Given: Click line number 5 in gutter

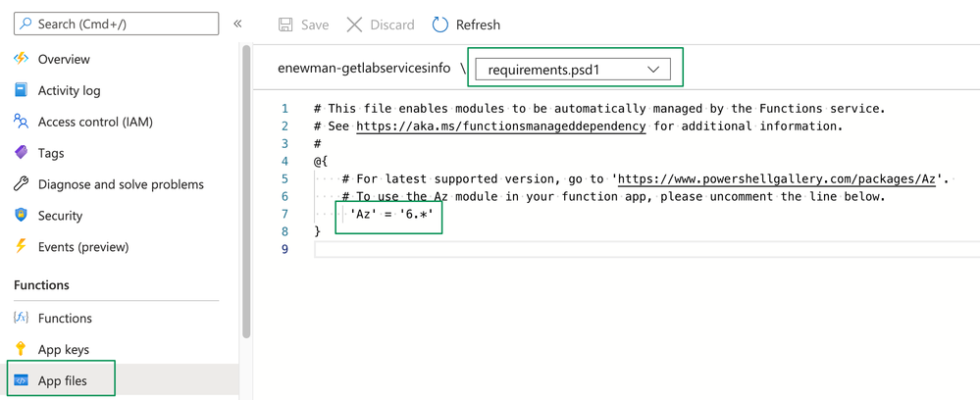Looking at the screenshot, I should coord(285,178).
